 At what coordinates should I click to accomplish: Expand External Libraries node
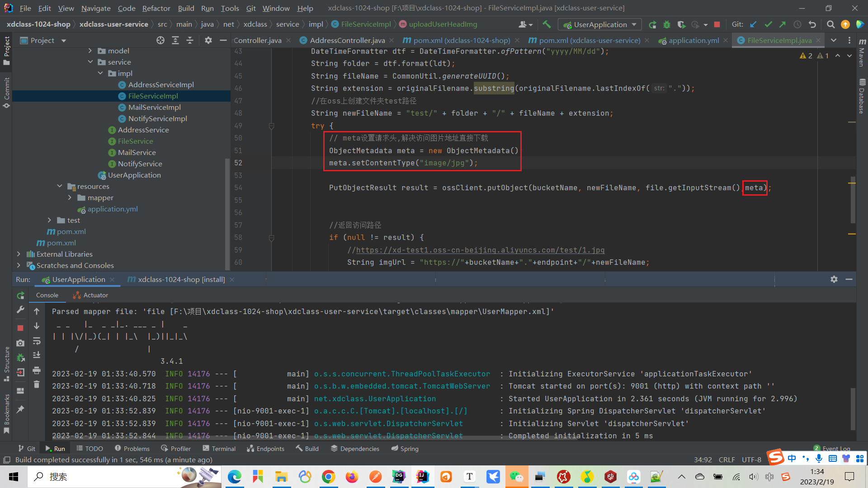click(19, 254)
